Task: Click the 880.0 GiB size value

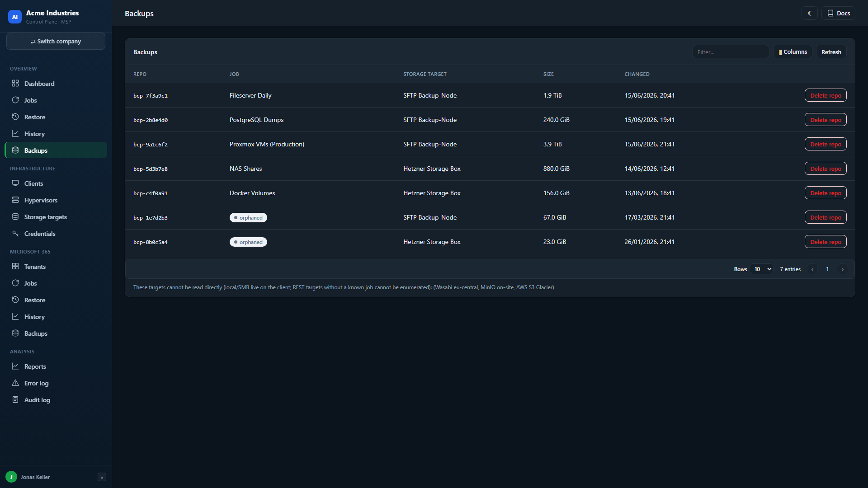Action: coord(556,169)
